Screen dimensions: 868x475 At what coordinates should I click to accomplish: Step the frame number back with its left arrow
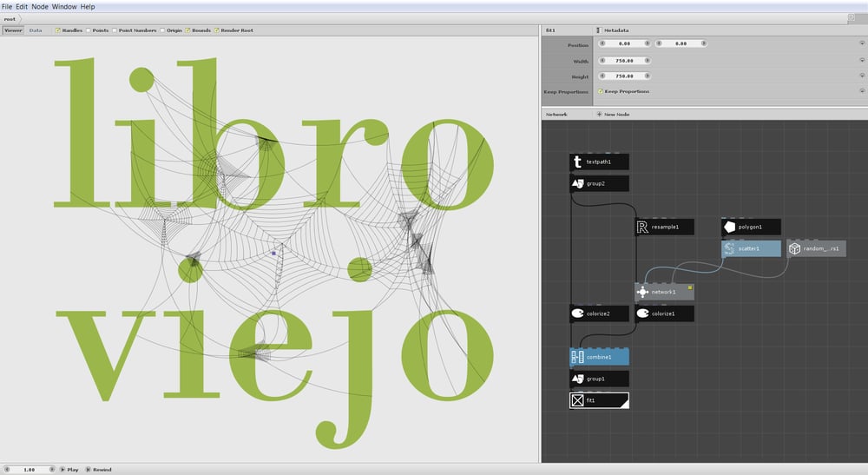[x=7, y=470]
